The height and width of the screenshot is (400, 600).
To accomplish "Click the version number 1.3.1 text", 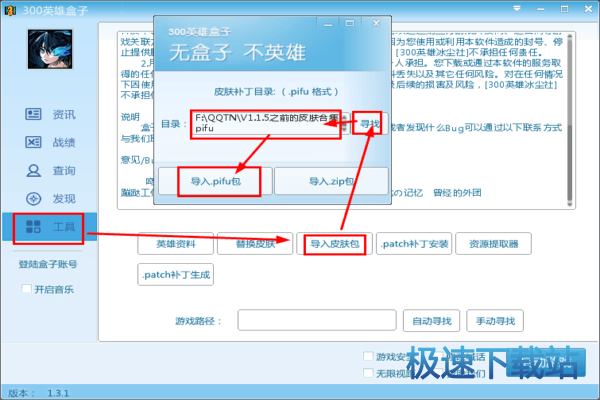I will 58,393.
